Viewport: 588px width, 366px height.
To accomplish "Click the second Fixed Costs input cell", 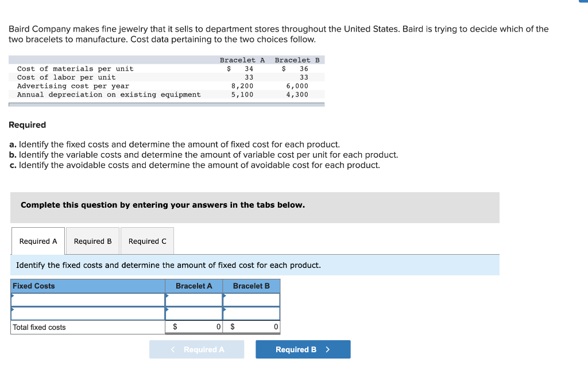I will [86, 313].
